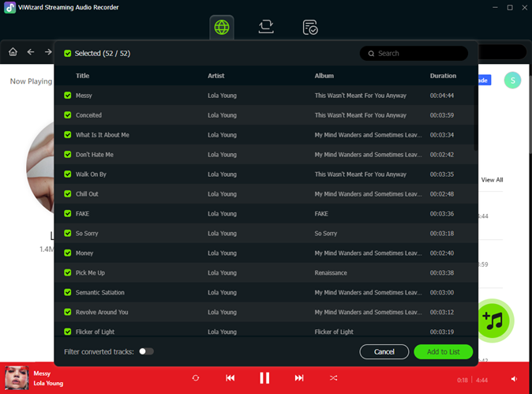The width and height of the screenshot is (532, 394).
Task: Pause the current playback
Action: point(264,378)
